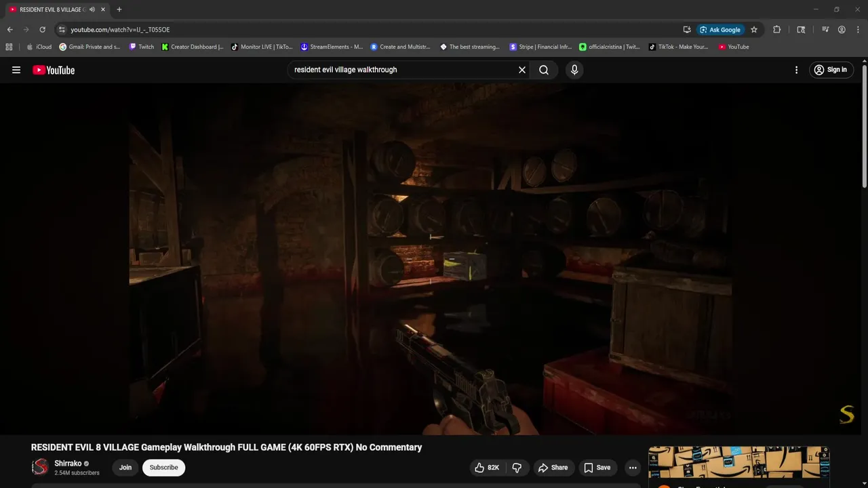Dislike the video with thumbs down
Image resolution: width=868 pixels, height=488 pixels.
click(517, 468)
